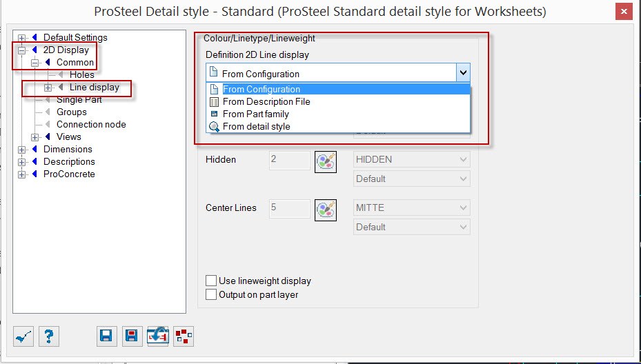
Task: Choose From Part family option
Action: click(339, 114)
